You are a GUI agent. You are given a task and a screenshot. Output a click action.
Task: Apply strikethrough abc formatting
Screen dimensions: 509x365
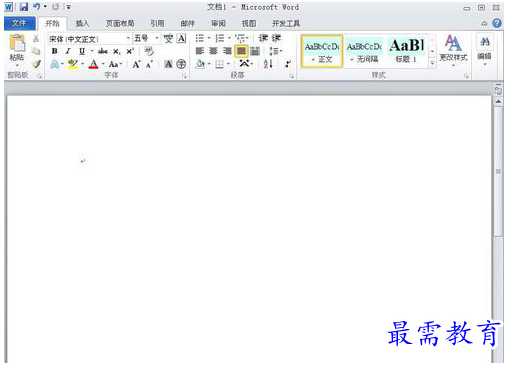click(103, 51)
